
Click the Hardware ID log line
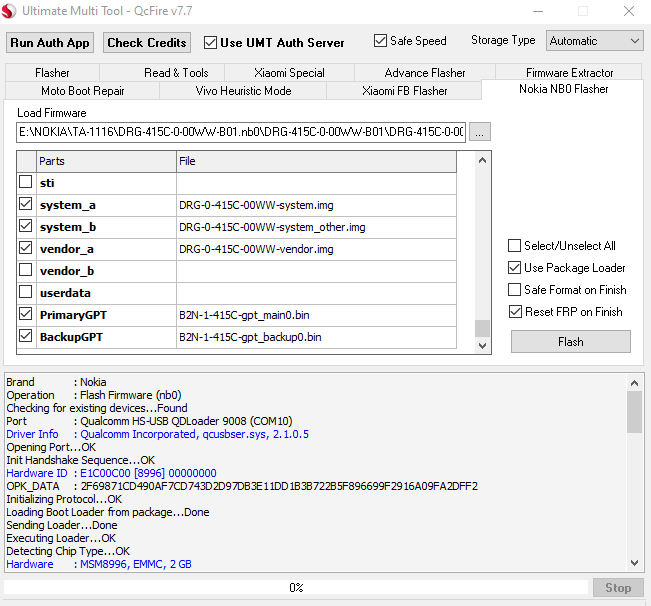pyautogui.click(x=111, y=473)
